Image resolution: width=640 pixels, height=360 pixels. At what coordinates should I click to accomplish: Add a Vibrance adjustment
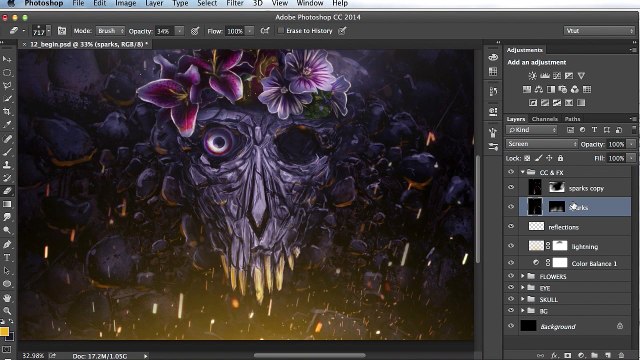pyautogui.click(x=581, y=76)
